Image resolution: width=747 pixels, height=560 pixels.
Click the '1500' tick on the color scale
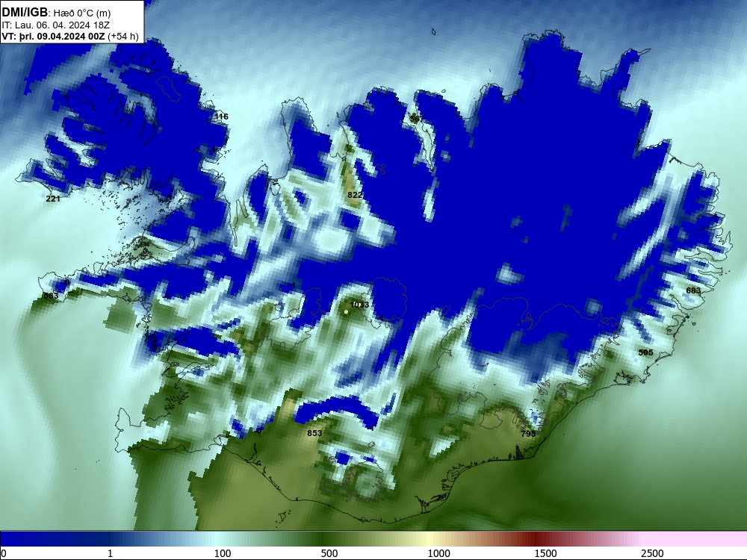tap(545, 553)
